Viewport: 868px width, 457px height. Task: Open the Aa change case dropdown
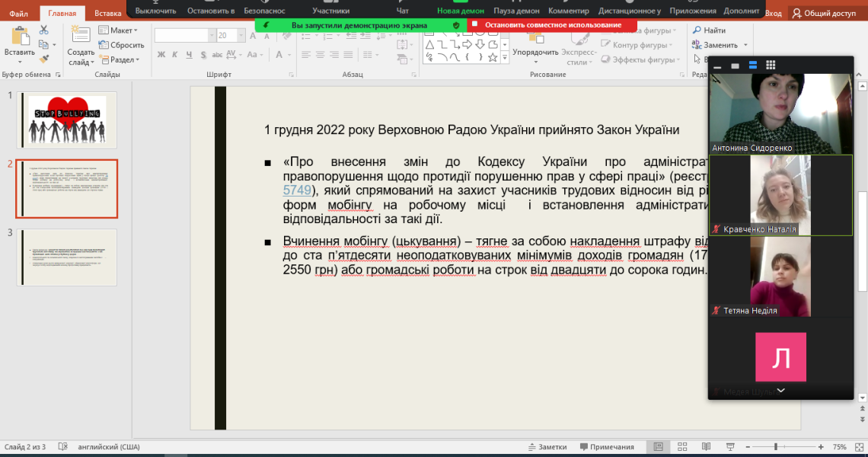pyautogui.click(x=254, y=54)
